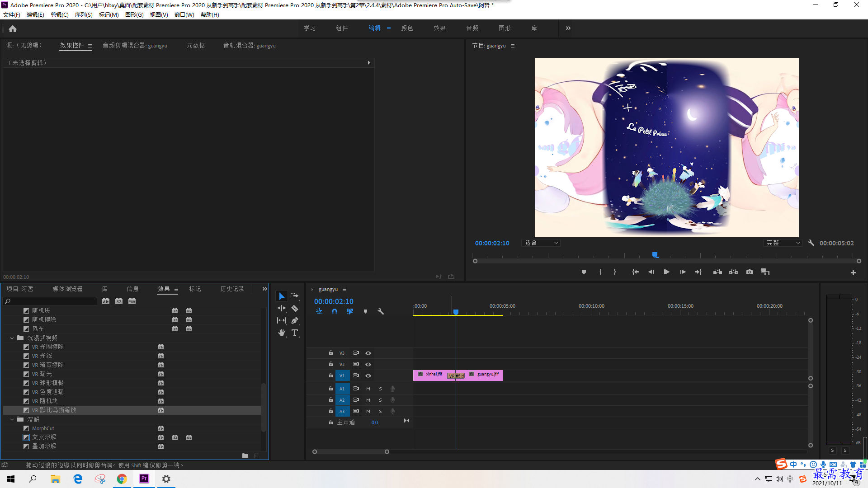Solo audio track A2
The width and height of the screenshot is (868, 488).
[380, 400]
